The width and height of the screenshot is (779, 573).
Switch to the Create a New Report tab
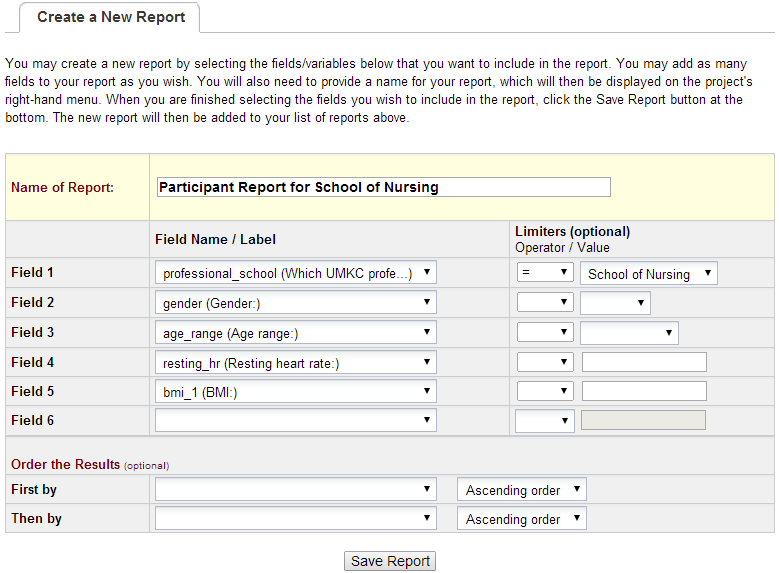pyautogui.click(x=111, y=17)
